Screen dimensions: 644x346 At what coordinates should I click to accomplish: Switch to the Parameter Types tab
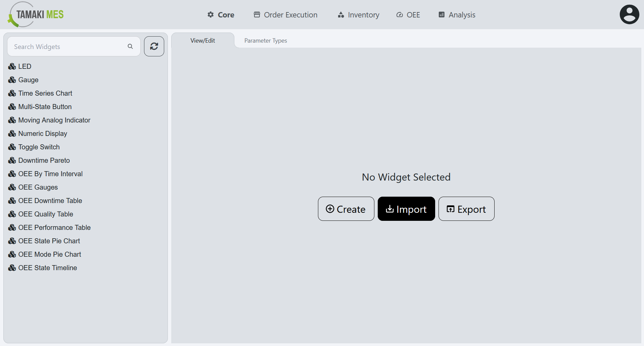(265, 40)
